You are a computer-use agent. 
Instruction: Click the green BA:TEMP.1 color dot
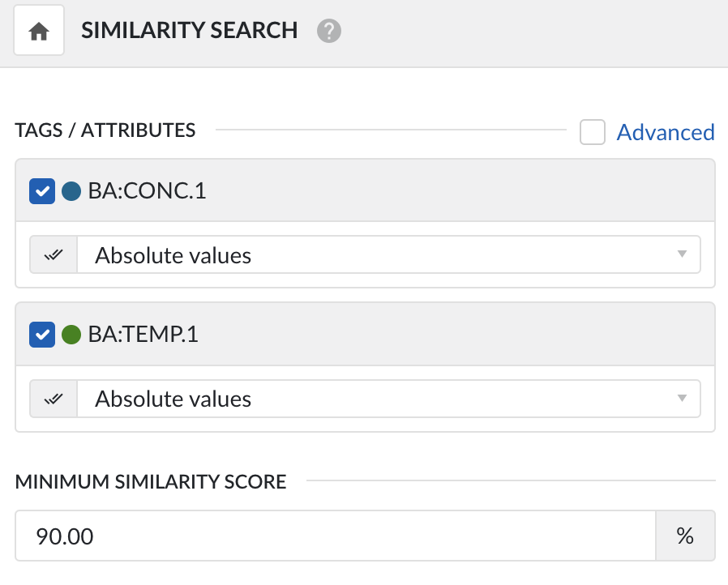(71, 335)
